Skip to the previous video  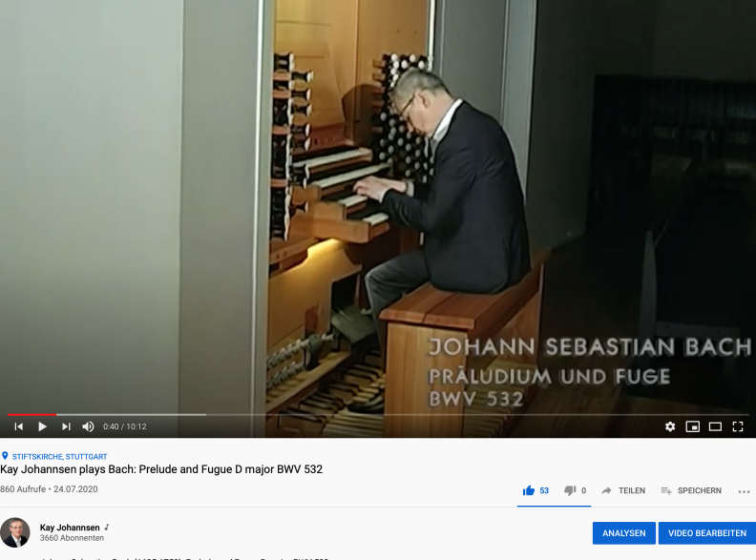pyautogui.click(x=19, y=426)
